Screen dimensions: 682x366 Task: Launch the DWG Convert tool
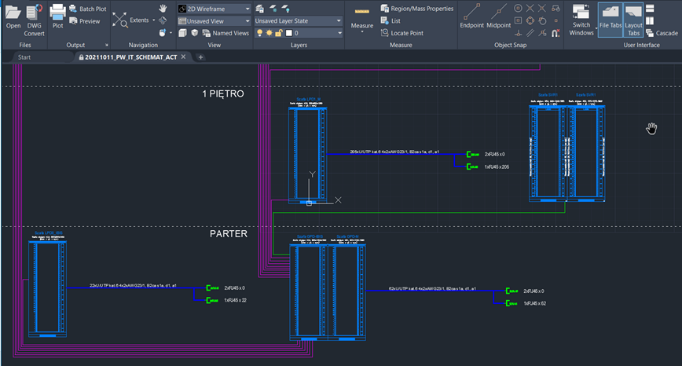coord(34,20)
